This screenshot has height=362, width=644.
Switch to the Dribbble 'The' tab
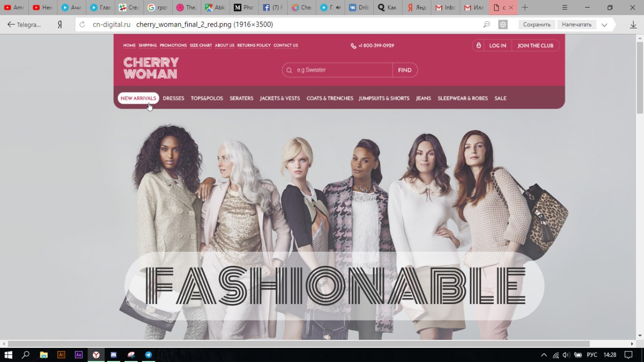187,8
